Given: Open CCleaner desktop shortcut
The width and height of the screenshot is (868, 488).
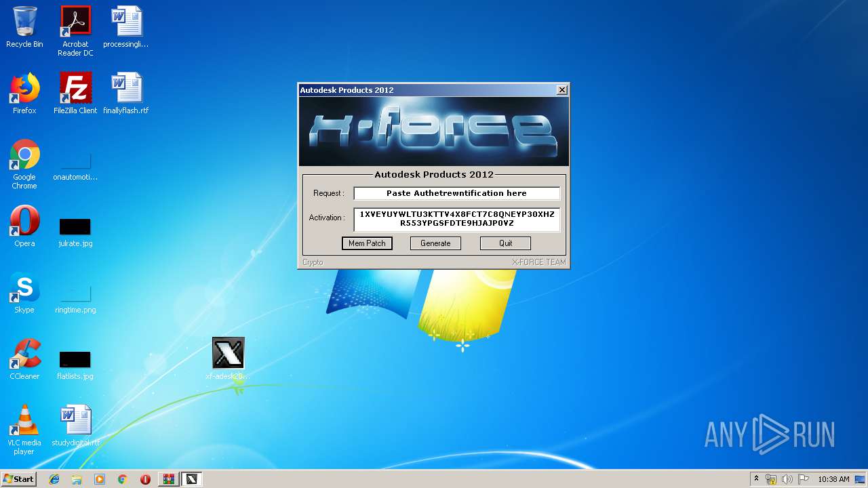Looking at the screenshot, I should [24, 359].
